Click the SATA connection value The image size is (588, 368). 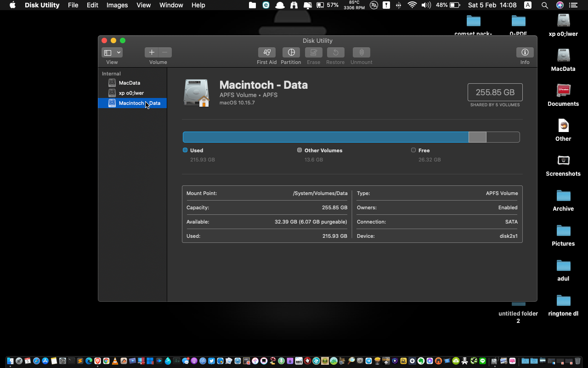pos(511,222)
